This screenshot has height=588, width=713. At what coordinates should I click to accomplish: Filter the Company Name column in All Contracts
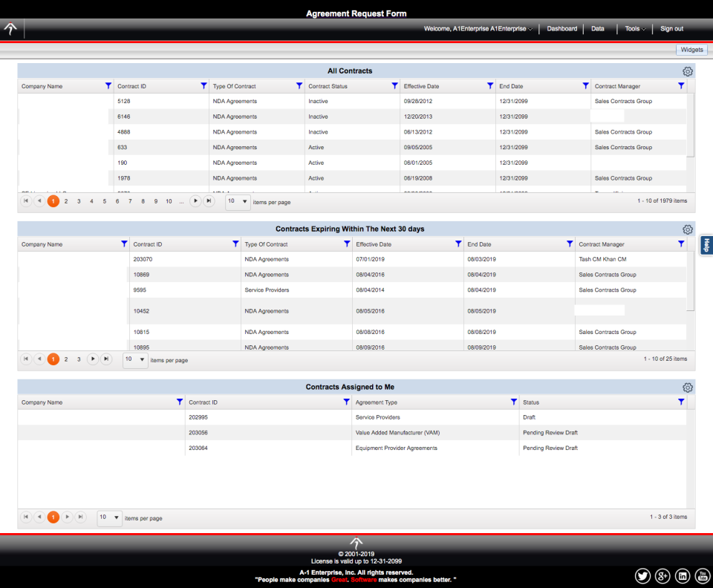[x=108, y=85]
